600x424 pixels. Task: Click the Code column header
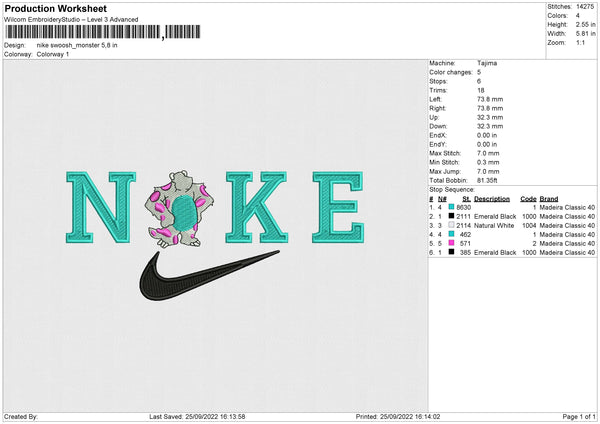[x=528, y=199]
